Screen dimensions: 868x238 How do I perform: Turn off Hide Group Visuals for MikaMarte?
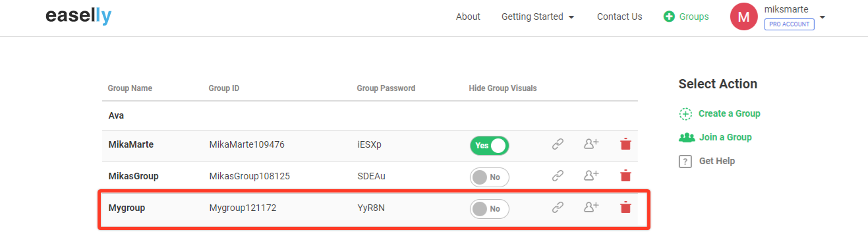489,146
